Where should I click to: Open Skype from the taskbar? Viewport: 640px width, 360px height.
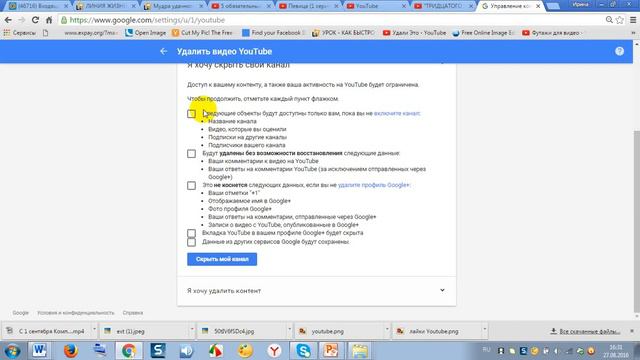click(303, 351)
